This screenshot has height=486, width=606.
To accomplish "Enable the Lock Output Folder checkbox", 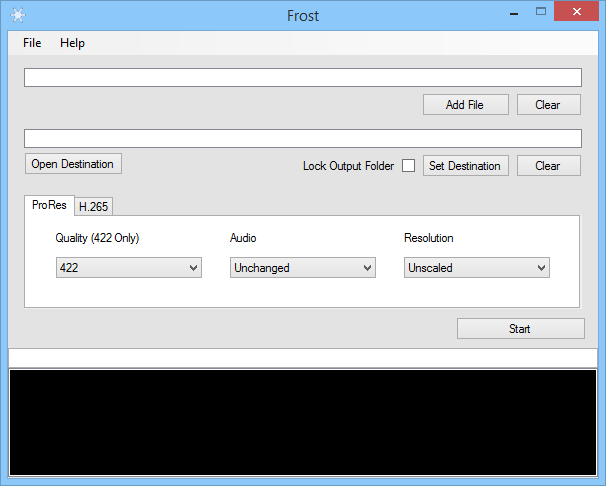I will point(408,166).
